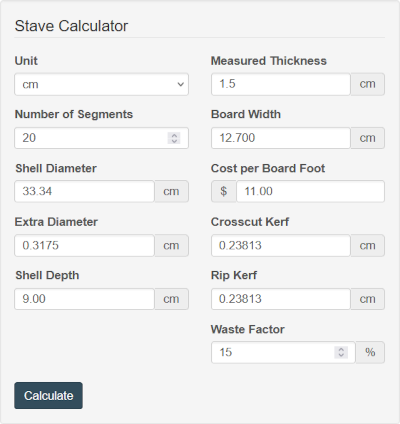400x424 pixels.
Task: Open the Unit dropdown
Action: (101, 84)
